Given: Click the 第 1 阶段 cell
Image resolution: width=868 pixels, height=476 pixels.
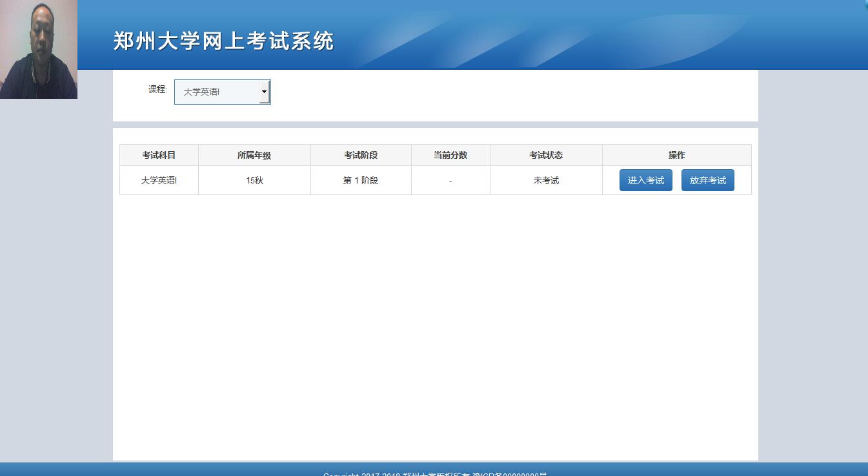Looking at the screenshot, I should [x=361, y=180].
